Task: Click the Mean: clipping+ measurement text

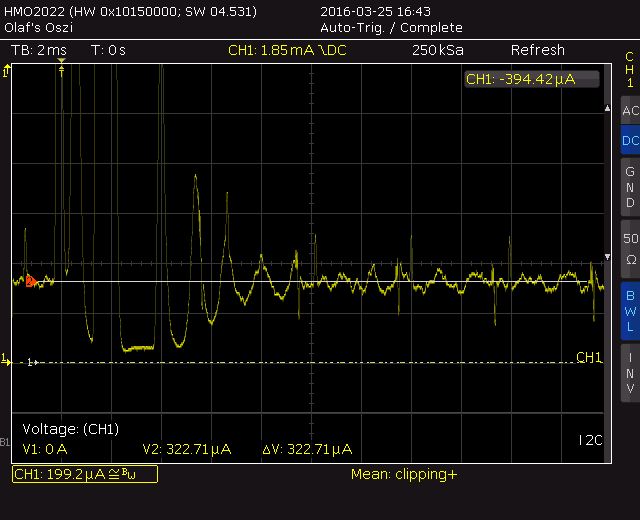Action: [x=404, y=474]
